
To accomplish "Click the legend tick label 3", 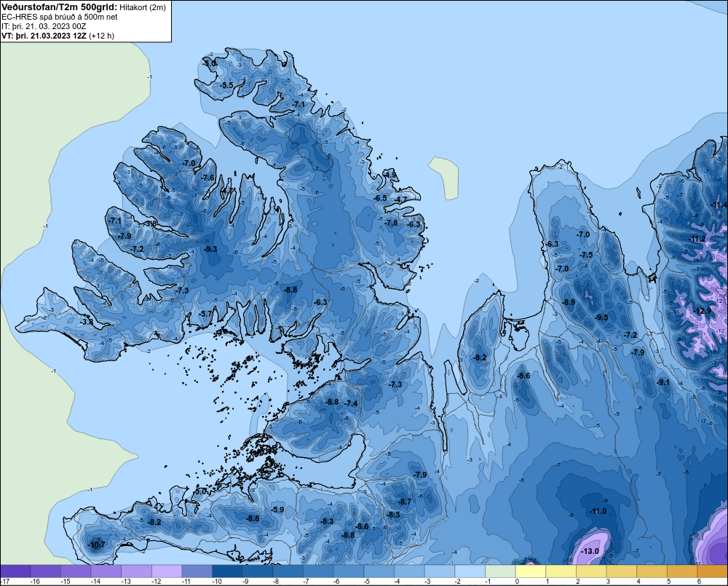I will 608,582.
